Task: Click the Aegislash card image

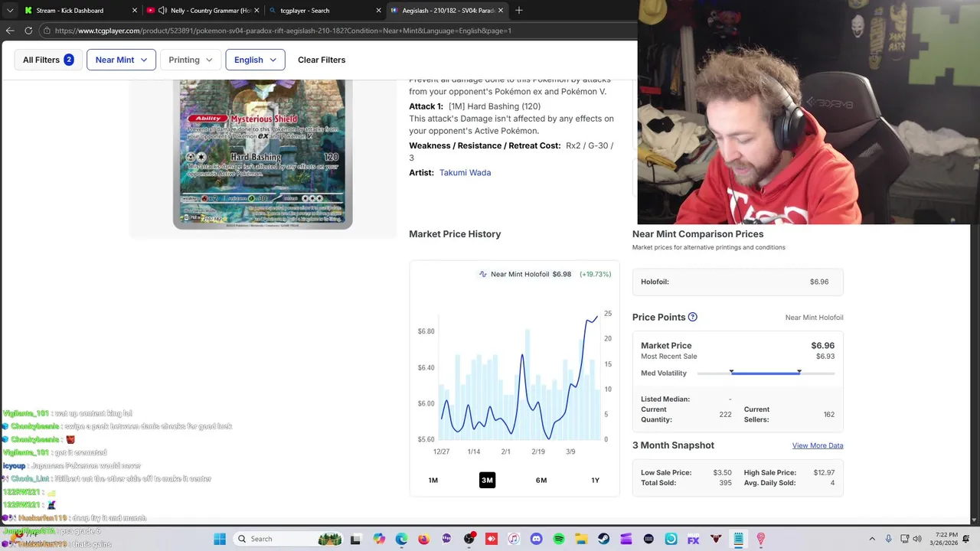Action: coord(263,153)
